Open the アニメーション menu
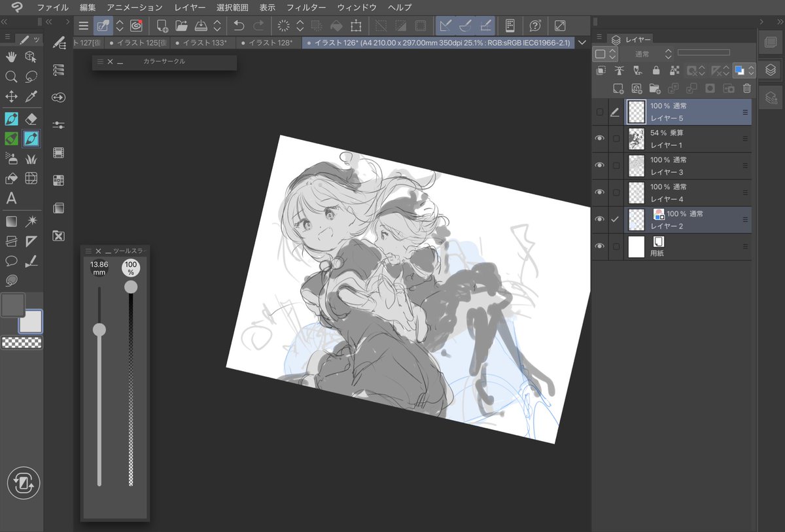The height and width of the screenshot is (532, 785). pyautogui.click(x=135, y=7)
